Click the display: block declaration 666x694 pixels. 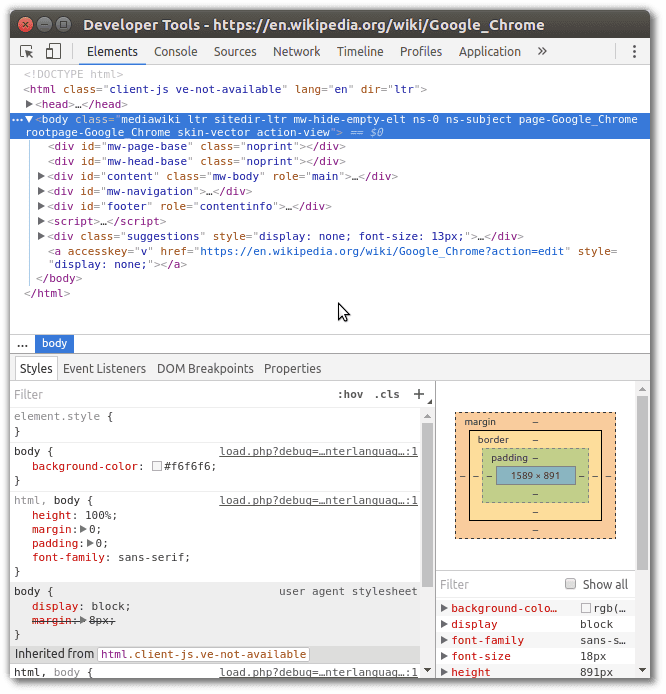81,606
